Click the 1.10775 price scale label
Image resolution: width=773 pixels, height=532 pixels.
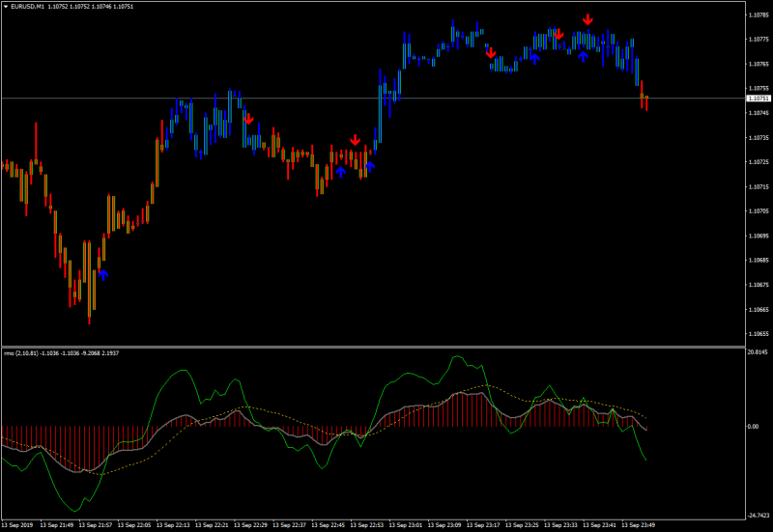click(759, 40)
